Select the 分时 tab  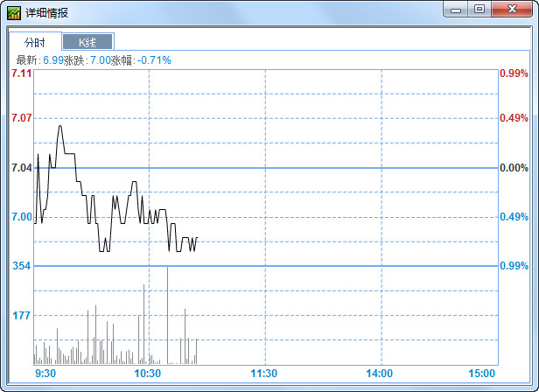[35, 42]
